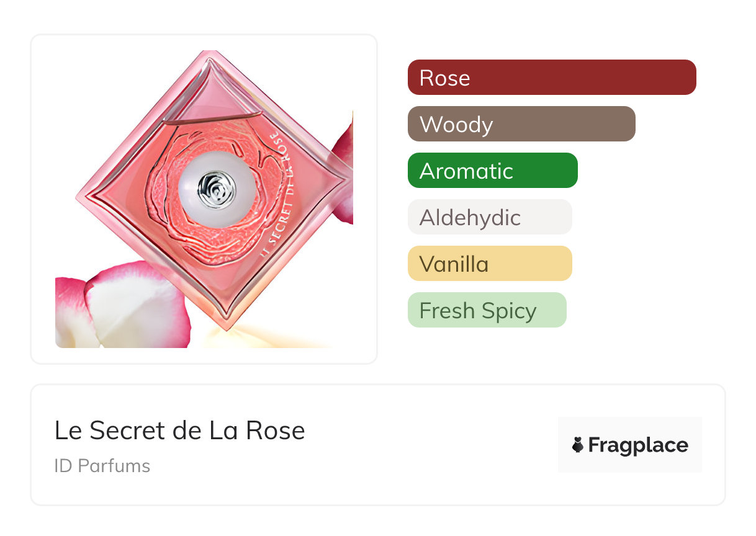Click the bottom tip of the pink bottle
The width and height of the screenshot is (756, 536).
(x=228, y=324)
